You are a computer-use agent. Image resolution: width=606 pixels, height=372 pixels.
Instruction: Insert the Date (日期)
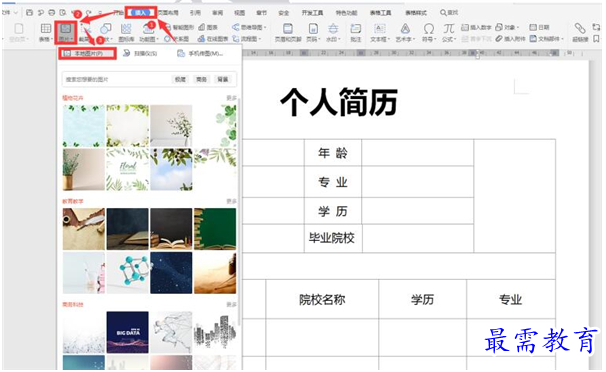coord(539,27)
